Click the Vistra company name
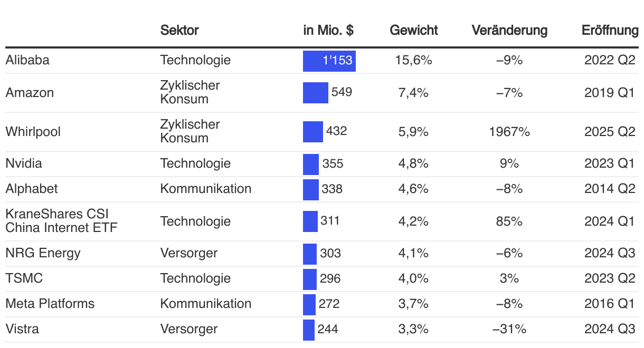The height and width of the screenshot is (348, 644). pos(22,329)
